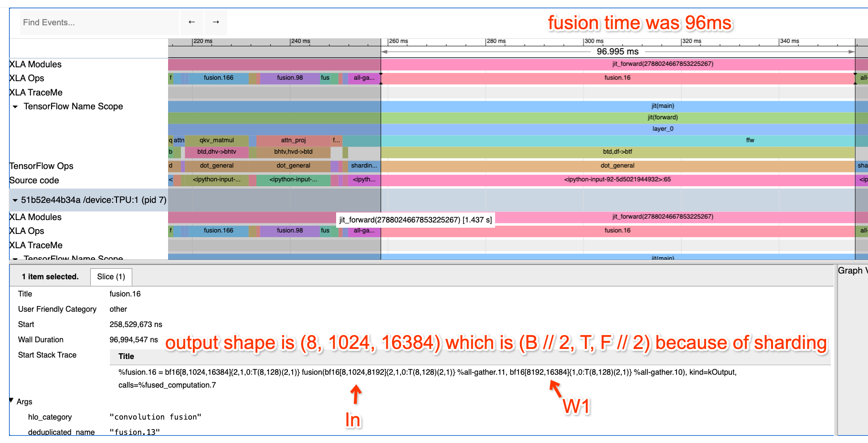Select fusion.16 slice under TPU:1 XLA Ops
Viewport: 868px width, 443px height.
pos(617,231)
